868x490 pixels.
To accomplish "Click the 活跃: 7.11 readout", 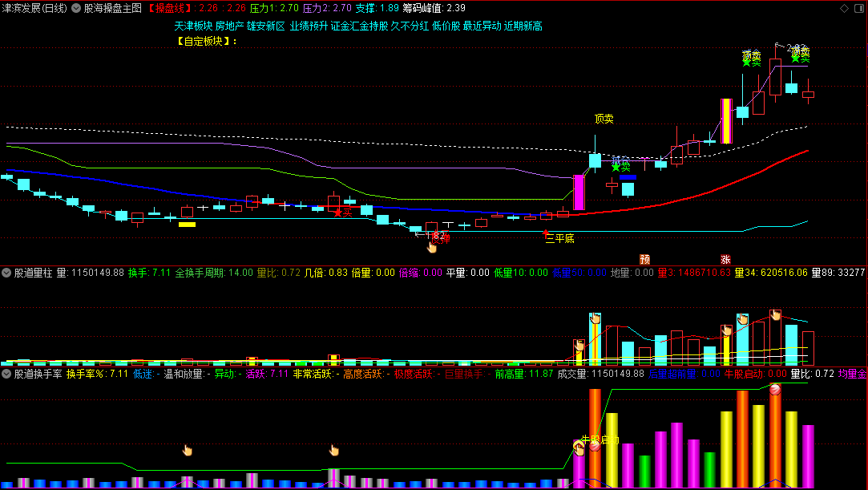I will coord(268,374).
